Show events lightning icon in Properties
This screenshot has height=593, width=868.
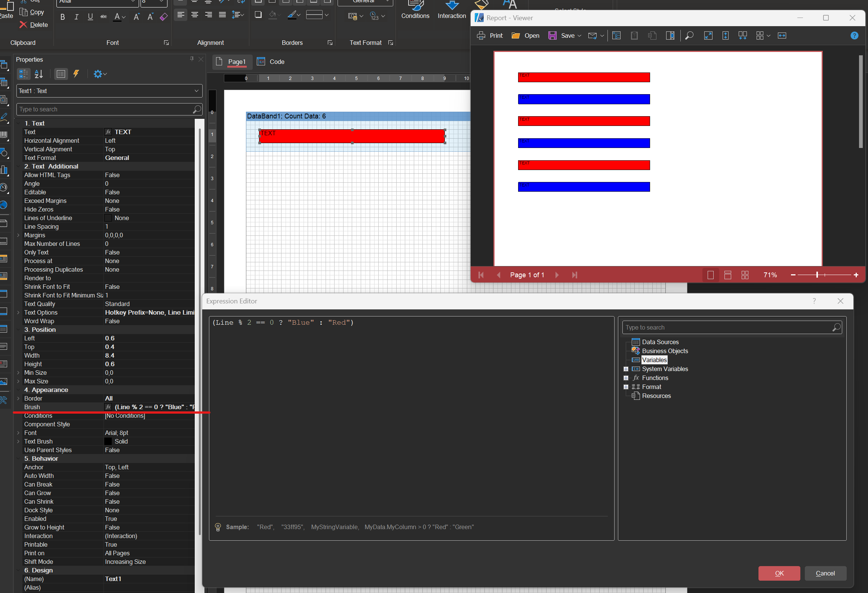click(76, 74)
